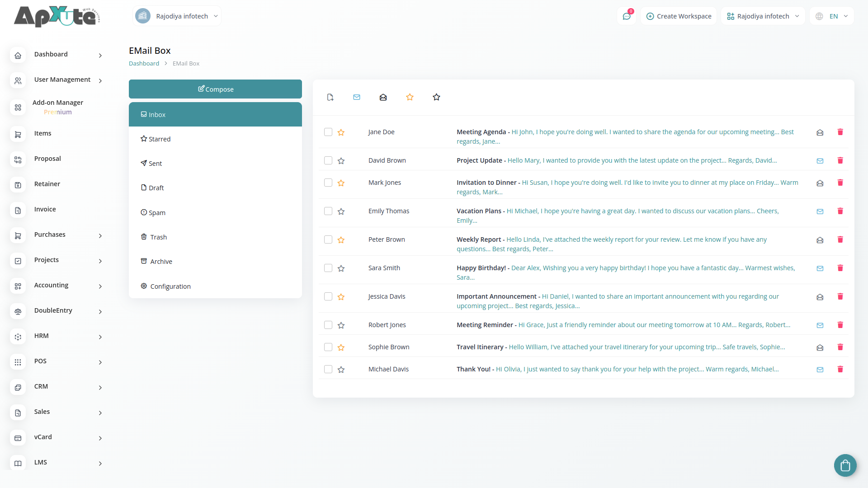Tick the Peter Brown email checkbox

pyautogui.click(x=328, y=239)
